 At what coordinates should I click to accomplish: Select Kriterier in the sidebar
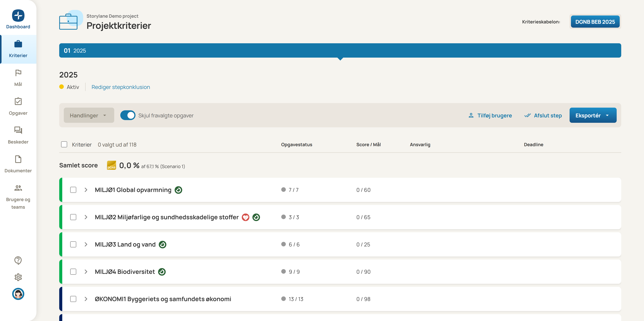(18, 49)
